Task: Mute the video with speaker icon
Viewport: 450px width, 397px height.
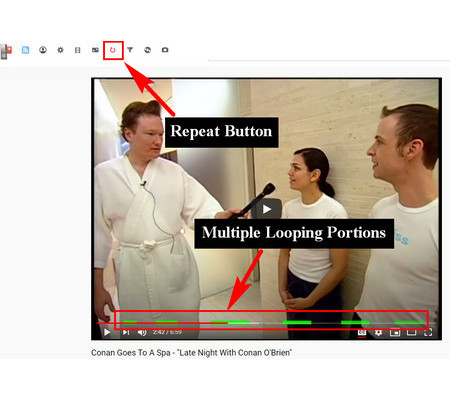Action: pos(142,332)
